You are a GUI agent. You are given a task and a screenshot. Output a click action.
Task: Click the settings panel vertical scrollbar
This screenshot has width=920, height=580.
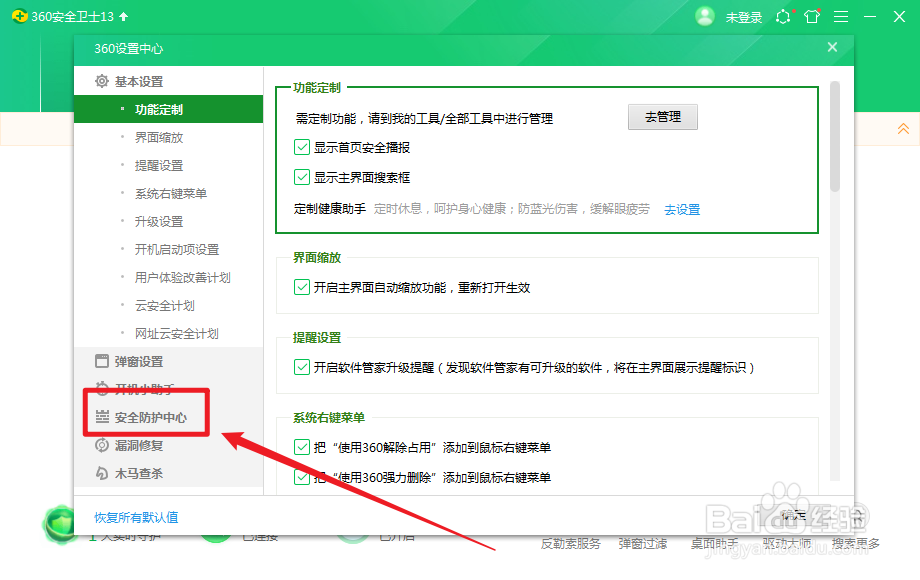pos(834,137)
